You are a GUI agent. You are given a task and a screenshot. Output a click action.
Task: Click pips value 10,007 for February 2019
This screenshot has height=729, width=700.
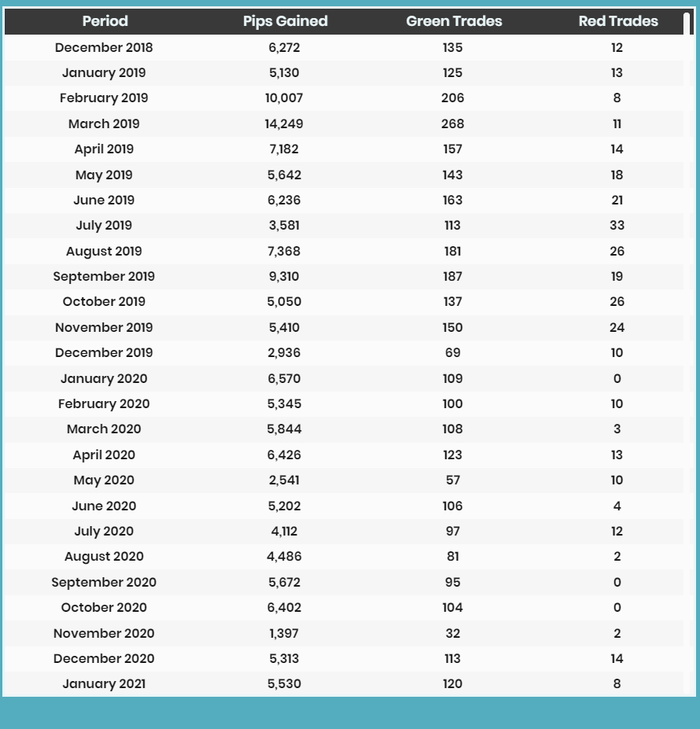pos(284,98)
